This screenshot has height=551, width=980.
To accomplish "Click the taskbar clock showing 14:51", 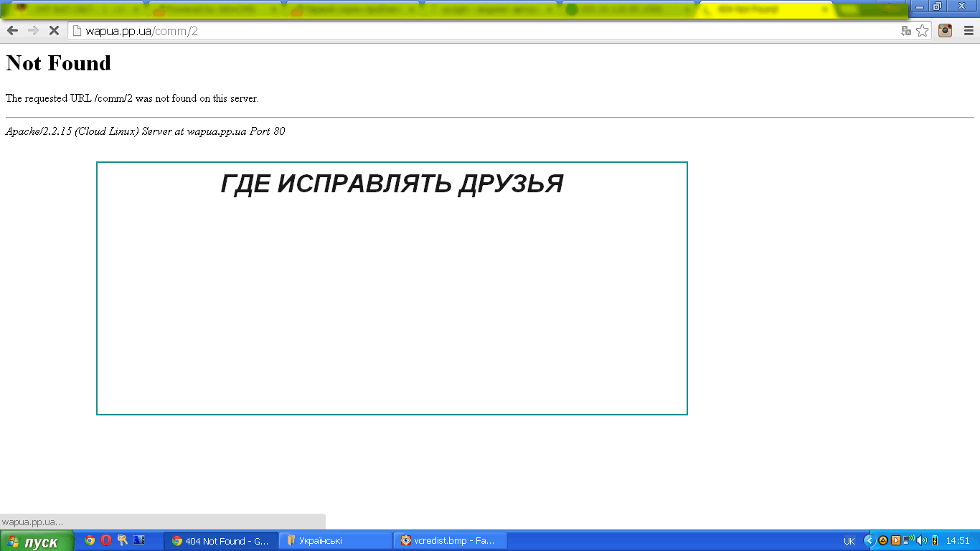I will (958, 541).
